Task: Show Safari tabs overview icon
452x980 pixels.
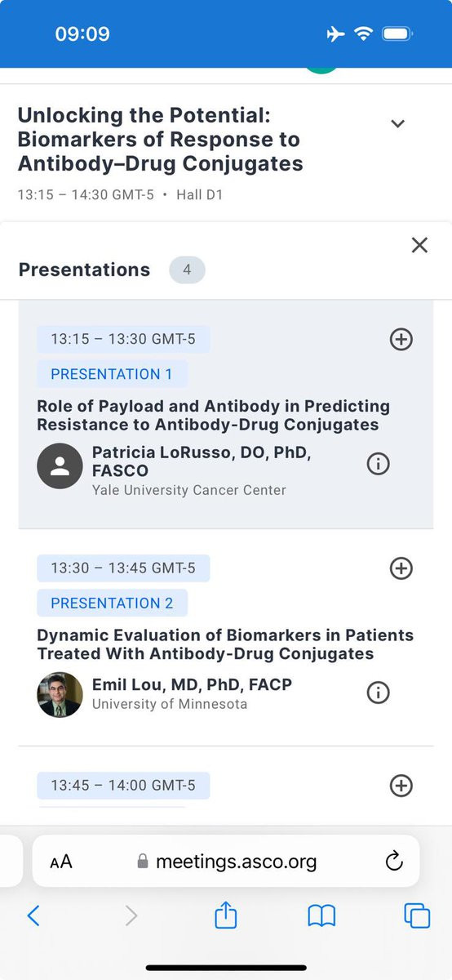Action: click(x=417, y=916)
